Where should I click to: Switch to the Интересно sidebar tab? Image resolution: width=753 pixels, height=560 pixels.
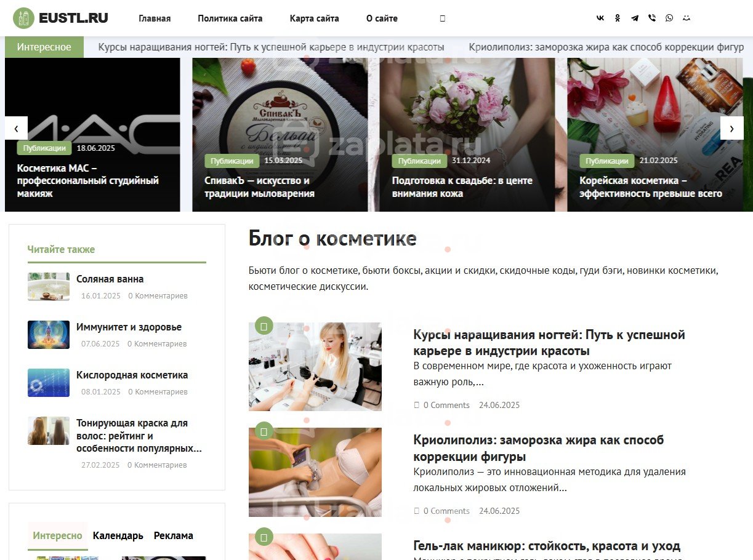tap(57, 535)
